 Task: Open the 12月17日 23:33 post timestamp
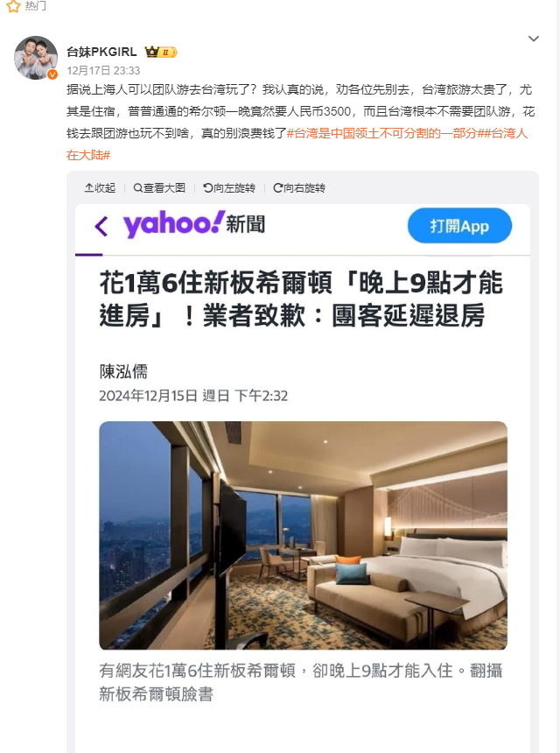point(103,71)
